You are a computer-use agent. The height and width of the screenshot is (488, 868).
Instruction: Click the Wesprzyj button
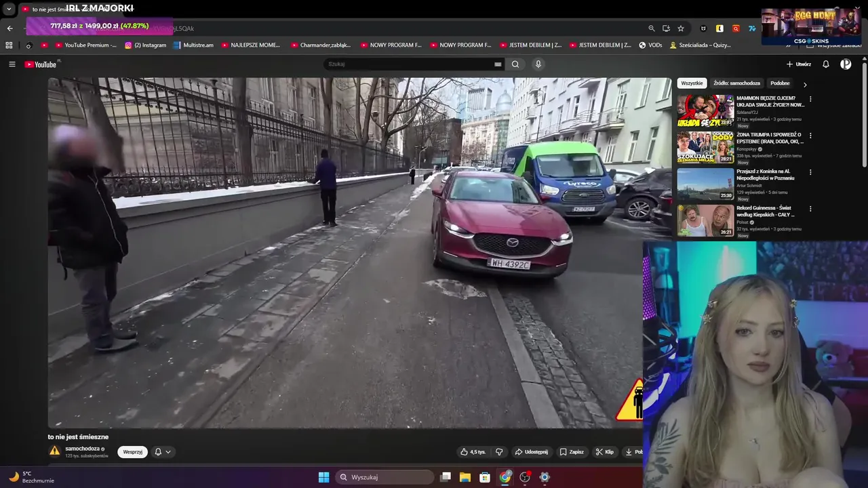click(132, 452)
